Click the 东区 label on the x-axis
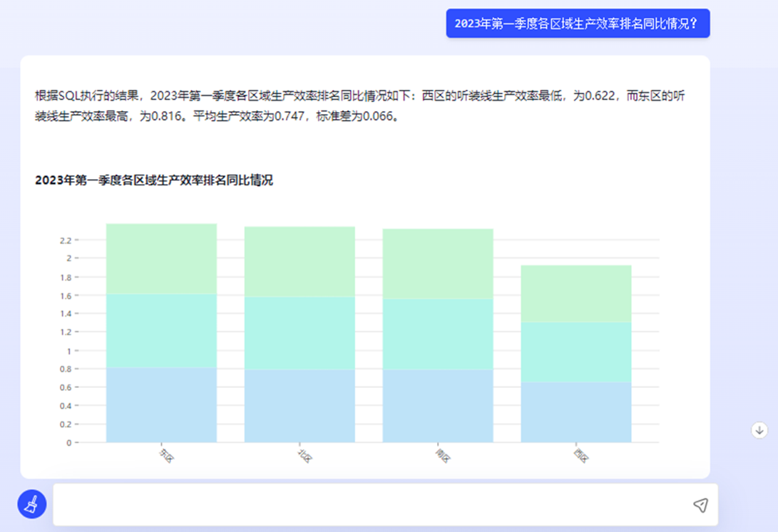This screenshot has width=778, height=532. point(166,455)
